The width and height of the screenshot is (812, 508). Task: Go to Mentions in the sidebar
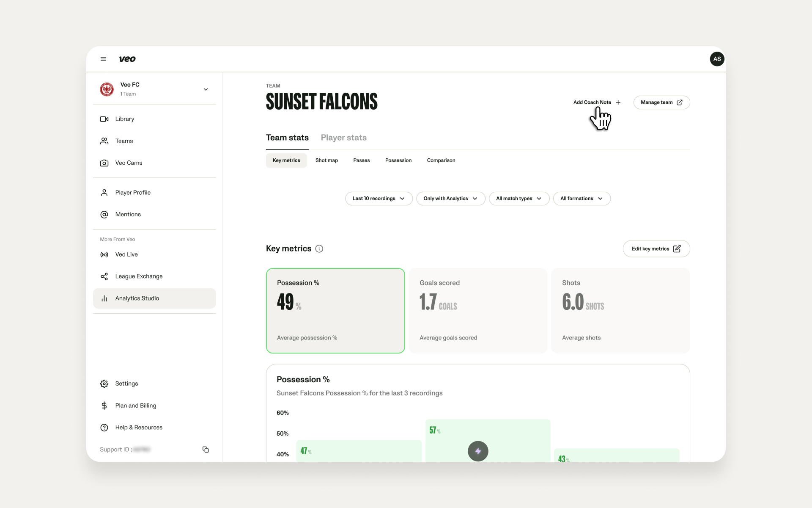pos(154,215)
